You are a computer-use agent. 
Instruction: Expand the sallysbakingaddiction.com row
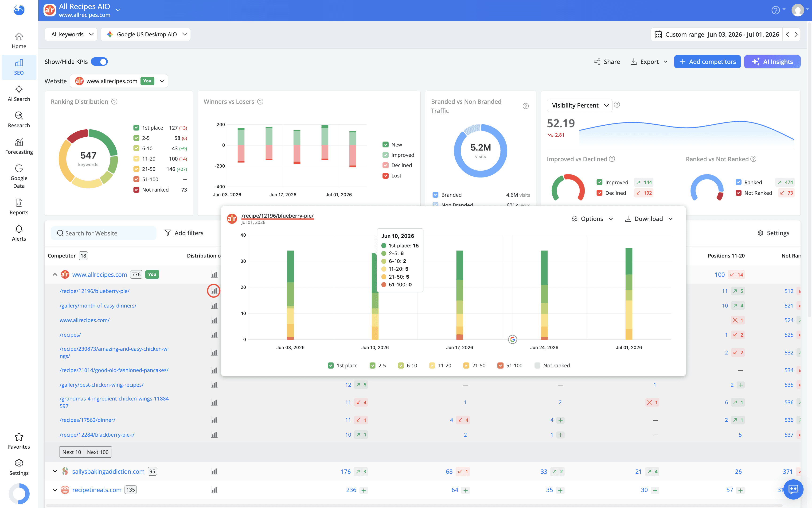(55, 471)
